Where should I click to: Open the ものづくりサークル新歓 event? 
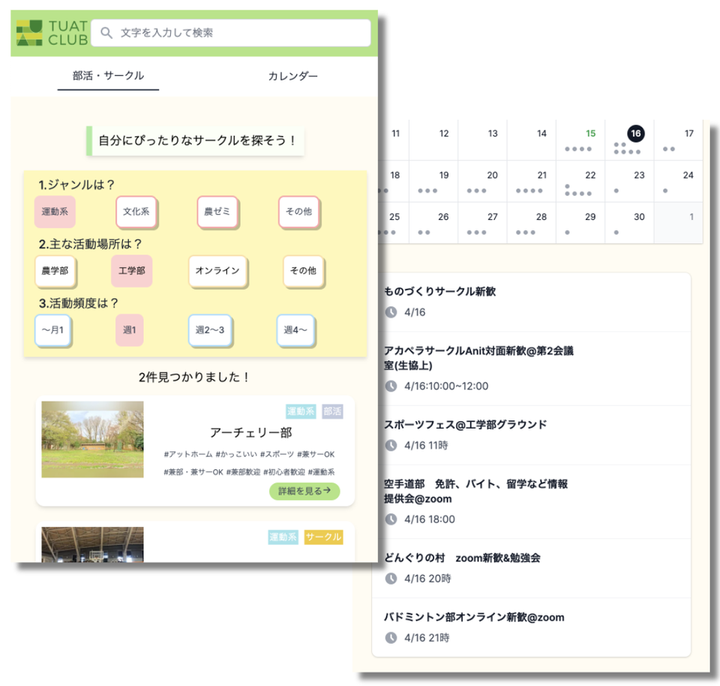click(531, 302)
